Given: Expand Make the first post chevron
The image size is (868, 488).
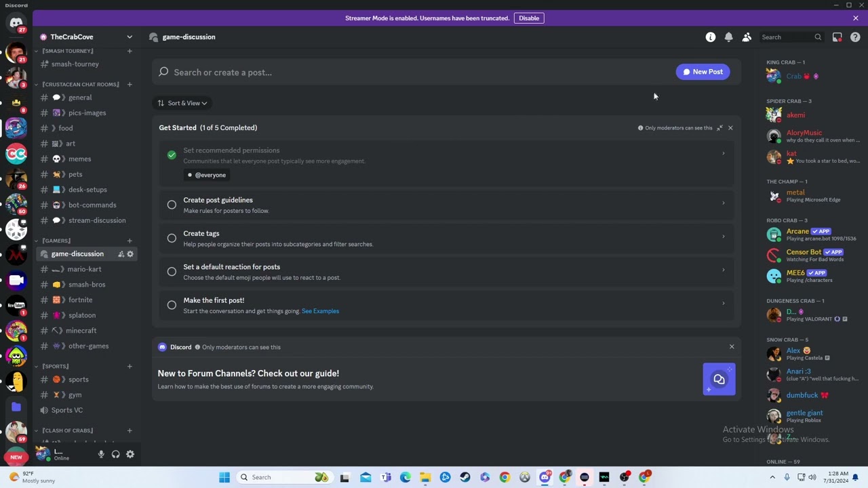Looking at the screenshot, I should pyautogui.click(x=723, y=303).
